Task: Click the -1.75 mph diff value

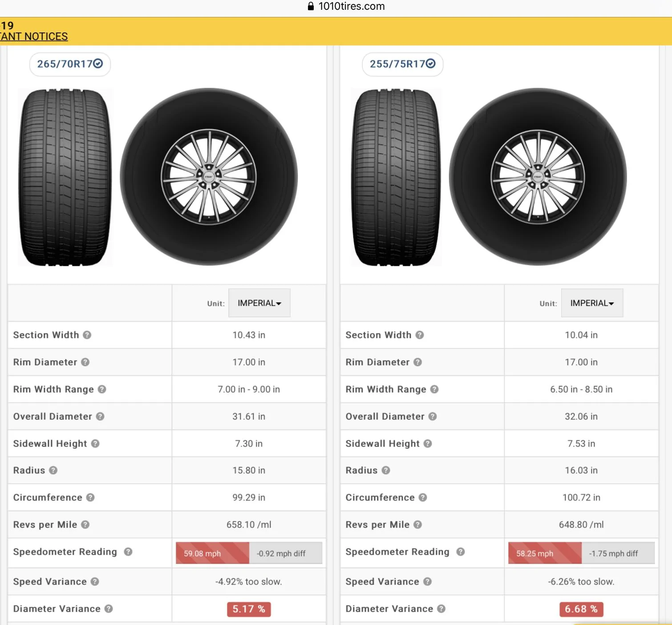Action: point(614,553)
